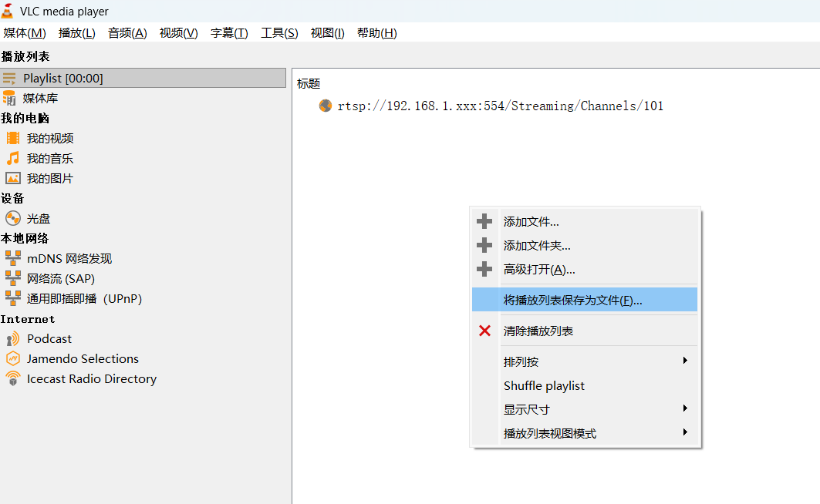Click the 标题 column header
This screenshot has height=504, width=820.
309,83
